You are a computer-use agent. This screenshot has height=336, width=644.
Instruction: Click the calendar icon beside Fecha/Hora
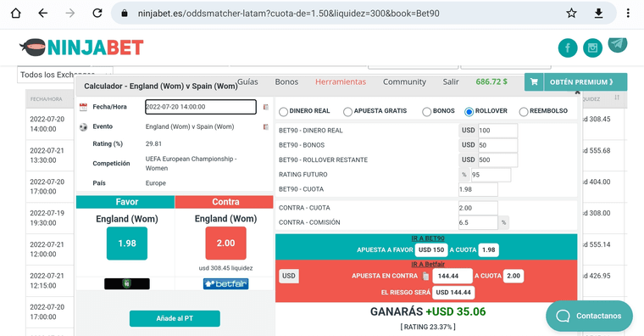coord(83,107)
